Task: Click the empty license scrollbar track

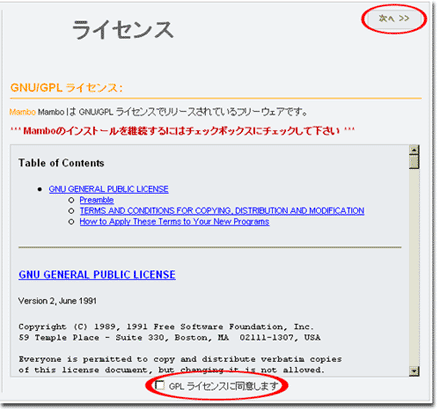Action: 414,267
